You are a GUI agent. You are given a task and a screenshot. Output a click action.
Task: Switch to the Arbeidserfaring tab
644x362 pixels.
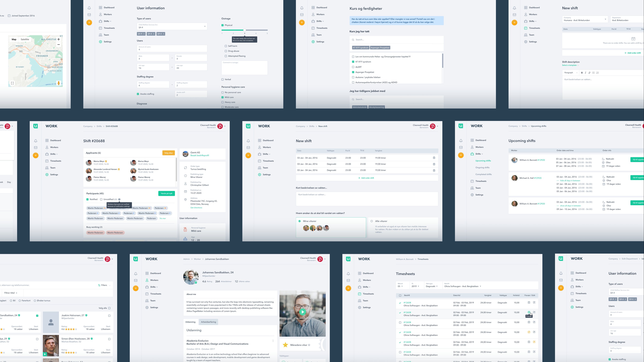(x=208, y=322)
